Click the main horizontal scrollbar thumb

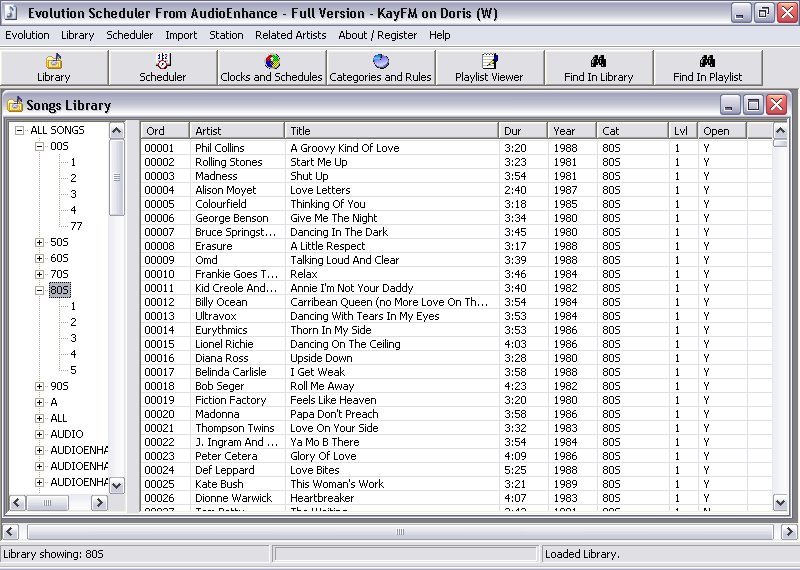(x=400, y=532)
